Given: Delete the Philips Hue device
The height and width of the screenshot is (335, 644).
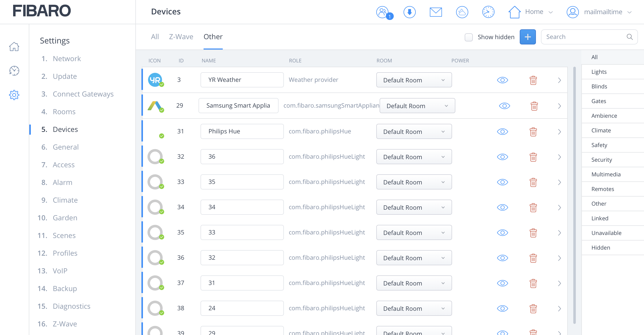Looking at the screenshot, I should (533, 132).
